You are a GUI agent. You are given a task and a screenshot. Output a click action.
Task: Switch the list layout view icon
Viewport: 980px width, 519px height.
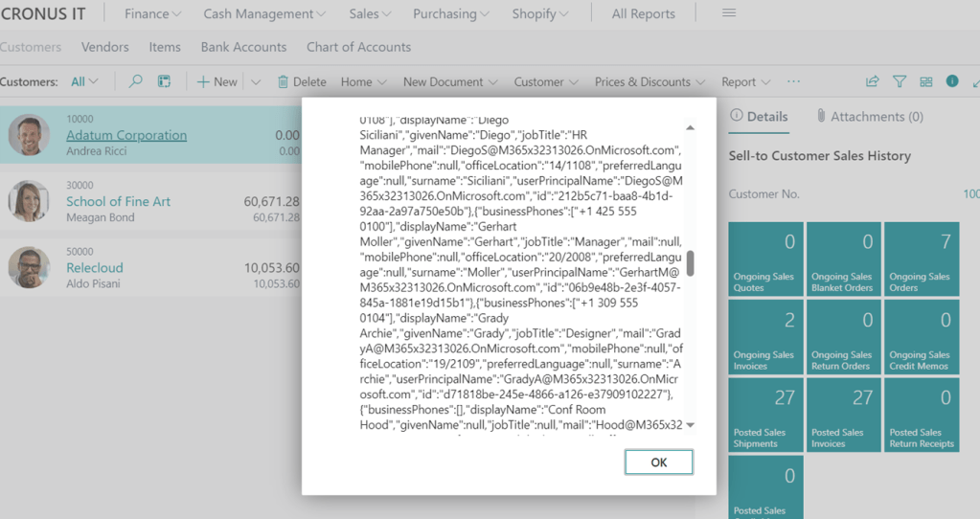click(x=925, y=82)
